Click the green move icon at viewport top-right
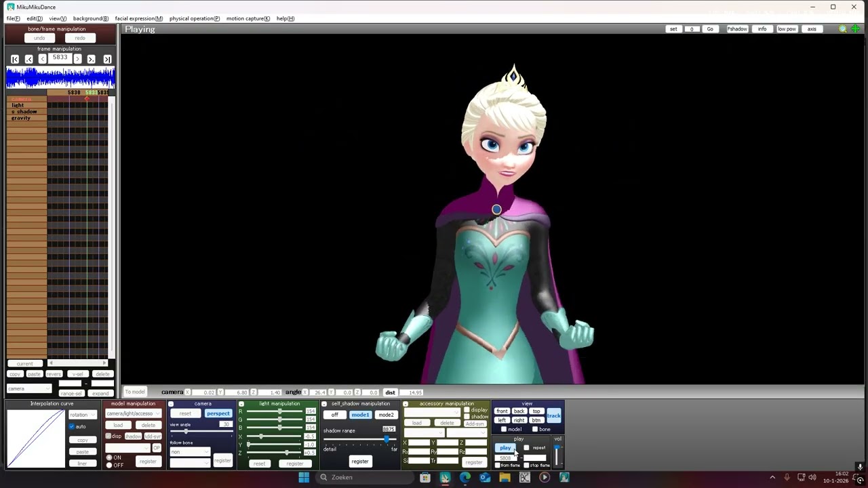The image size is (868, 488). point(856,29)
